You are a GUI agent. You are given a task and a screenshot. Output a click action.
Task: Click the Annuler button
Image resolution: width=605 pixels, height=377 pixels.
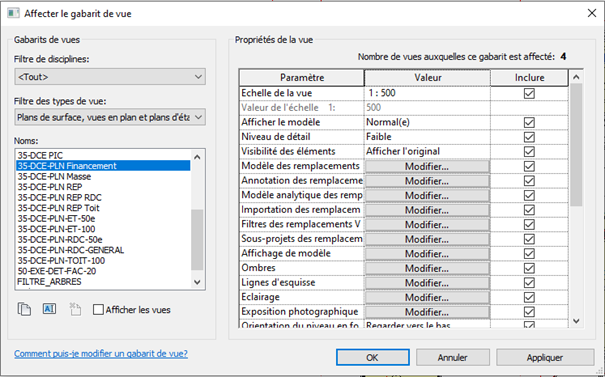pyautogui.click(x=453, y=357)
